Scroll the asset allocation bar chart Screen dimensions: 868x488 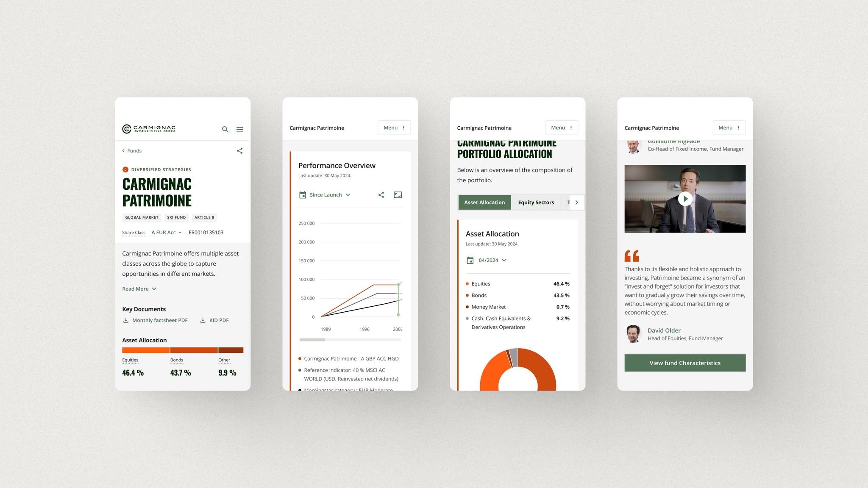coord(182,350)
